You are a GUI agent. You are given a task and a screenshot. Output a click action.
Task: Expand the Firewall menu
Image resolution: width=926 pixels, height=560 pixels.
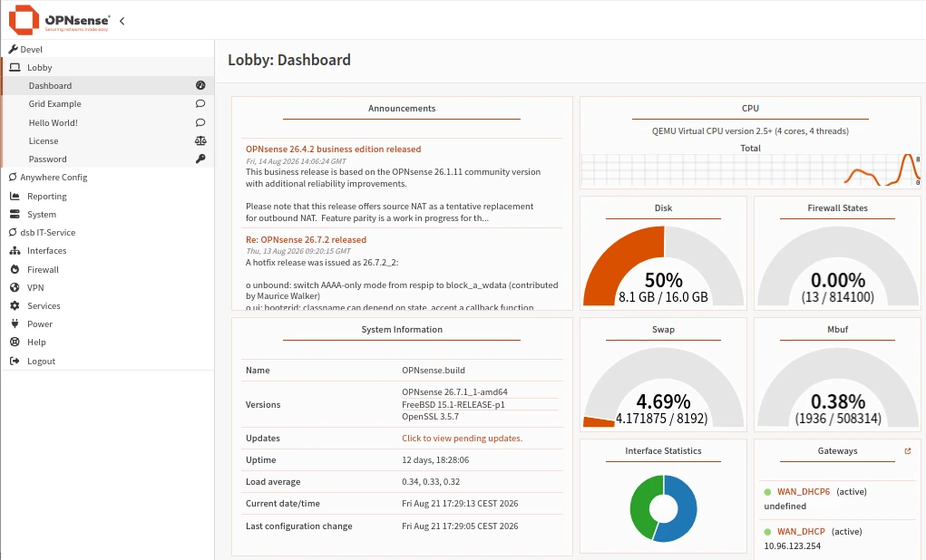(108, 269)
